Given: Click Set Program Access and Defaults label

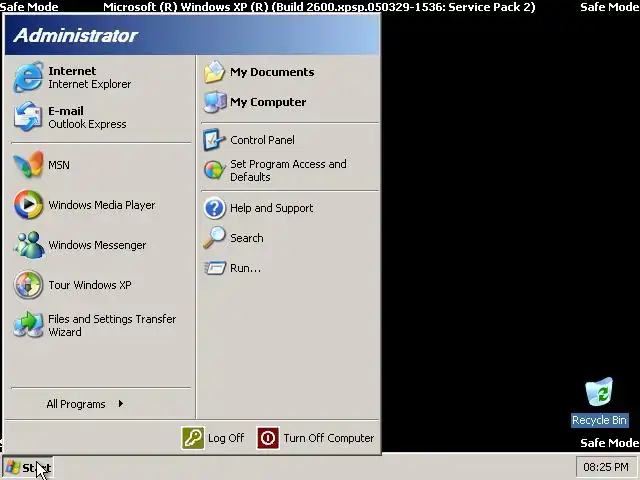Looking at the screenshot, I should 288,170.
